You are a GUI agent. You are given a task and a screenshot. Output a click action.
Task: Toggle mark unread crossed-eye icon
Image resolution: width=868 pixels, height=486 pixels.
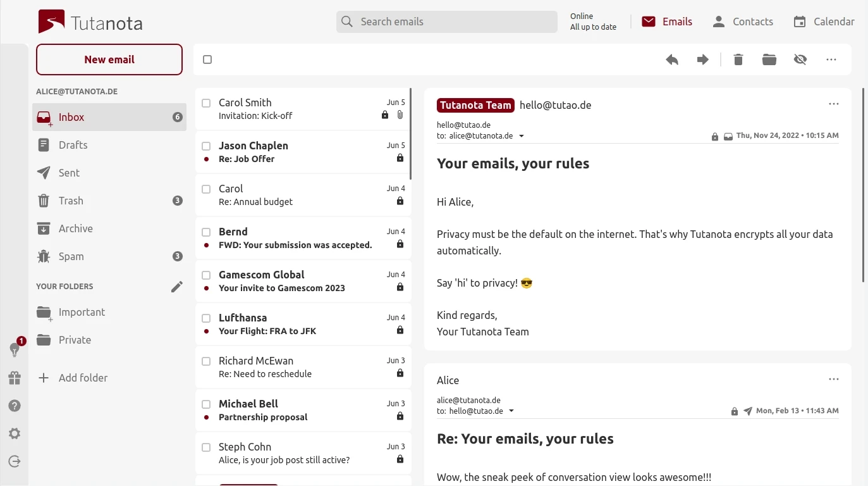(x=800, y=59)
